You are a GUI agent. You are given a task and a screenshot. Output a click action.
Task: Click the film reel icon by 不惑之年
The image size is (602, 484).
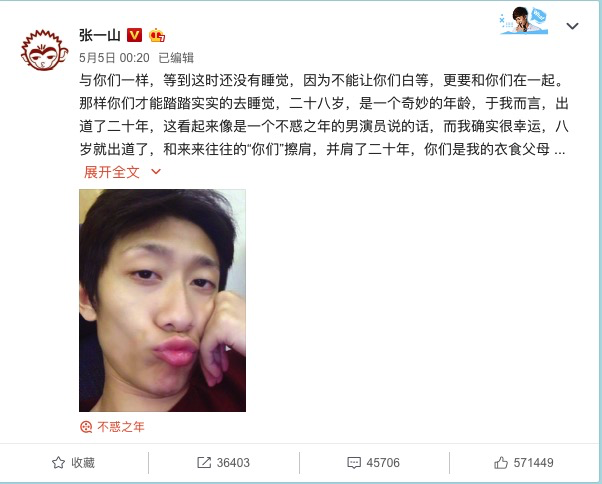coord(86,427)
